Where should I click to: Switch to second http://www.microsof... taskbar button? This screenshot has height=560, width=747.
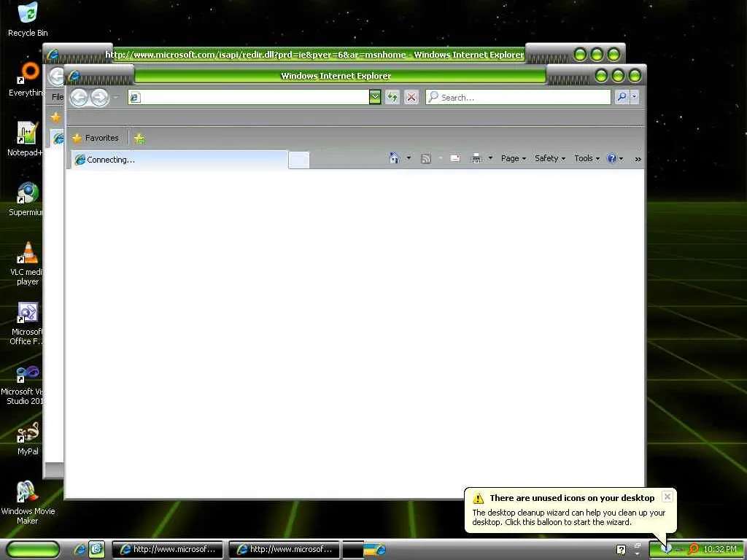click(x=285, y=549)
